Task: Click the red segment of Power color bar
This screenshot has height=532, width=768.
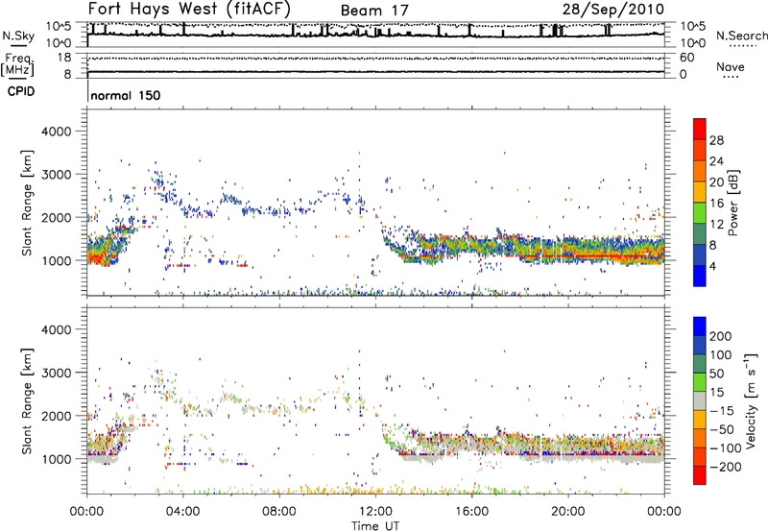Action: pyautogui.click(x=700, y=129)
